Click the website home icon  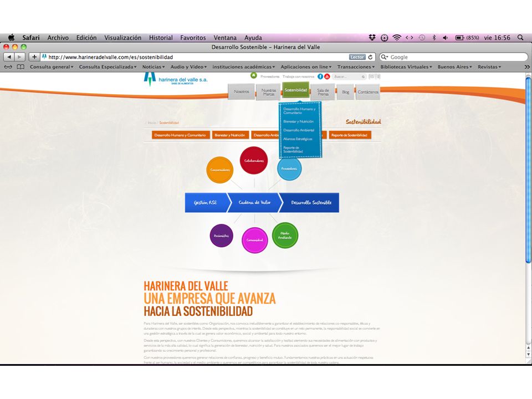pyautogui.click(x=254, y=76)
